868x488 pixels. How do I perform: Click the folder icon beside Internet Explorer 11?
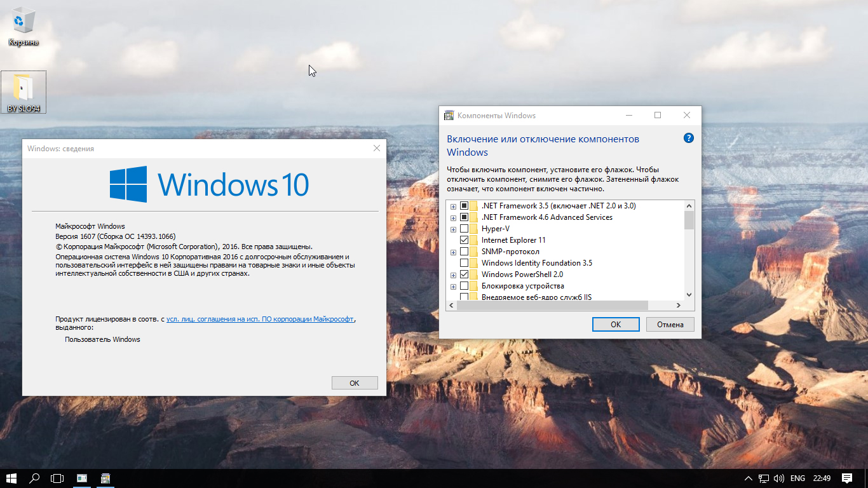473,240
